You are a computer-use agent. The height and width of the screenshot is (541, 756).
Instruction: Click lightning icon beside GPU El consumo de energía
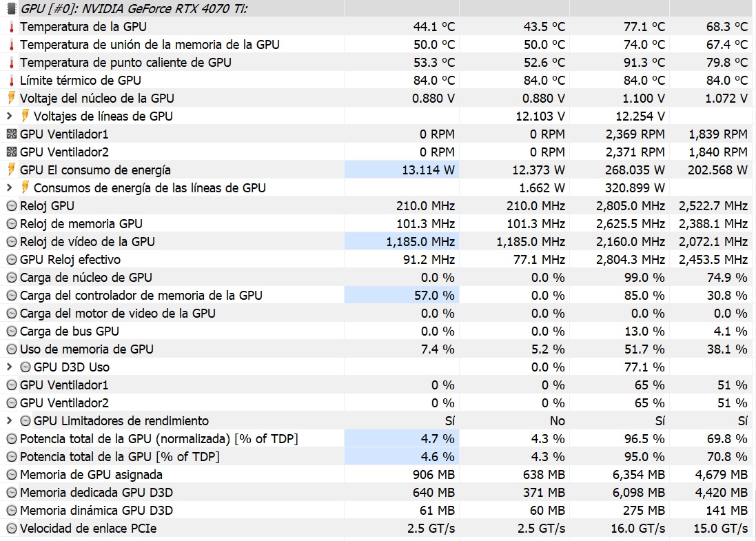[x=12, y=170]
